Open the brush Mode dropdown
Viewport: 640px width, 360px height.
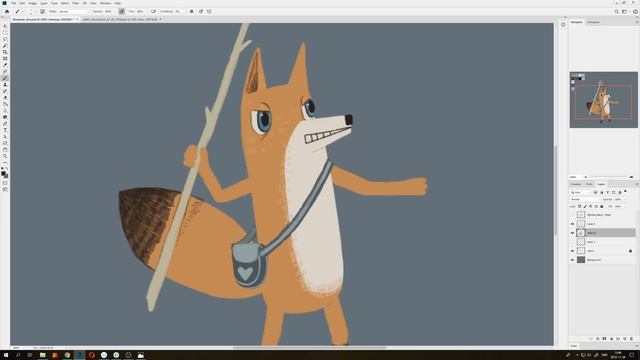(x=73, y=11)
